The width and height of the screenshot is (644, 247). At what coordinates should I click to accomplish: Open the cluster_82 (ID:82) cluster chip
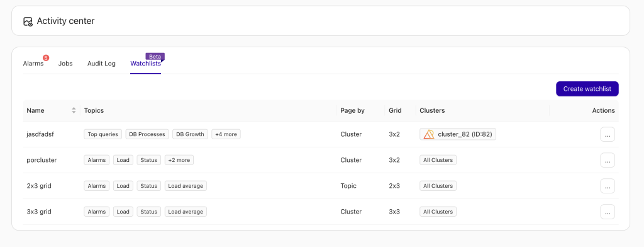tap(458, 134)
